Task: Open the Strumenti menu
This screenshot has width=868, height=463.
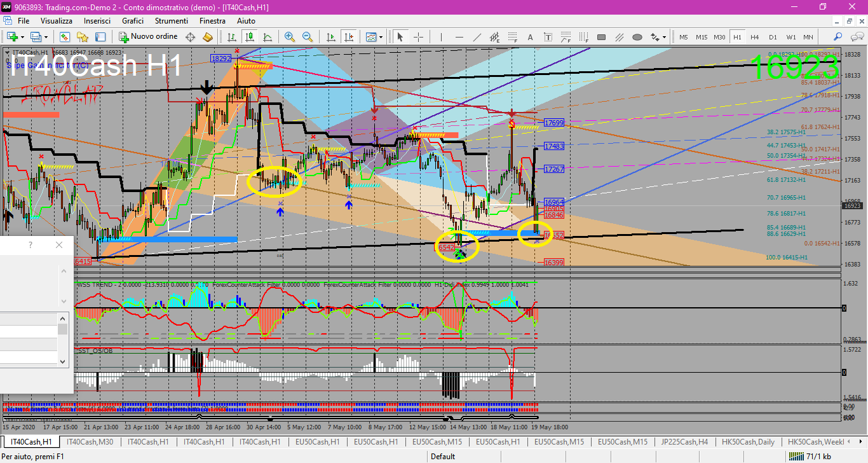Action: [x=171, y=21]
